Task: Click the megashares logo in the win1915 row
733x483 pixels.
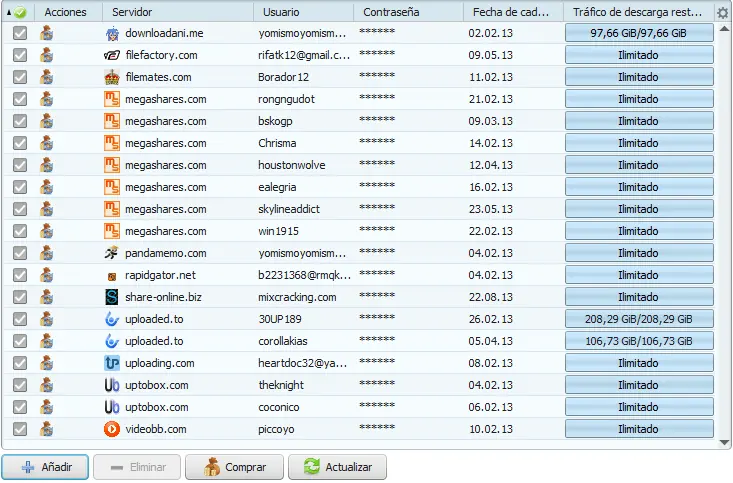Action: (x=112, y=231)
